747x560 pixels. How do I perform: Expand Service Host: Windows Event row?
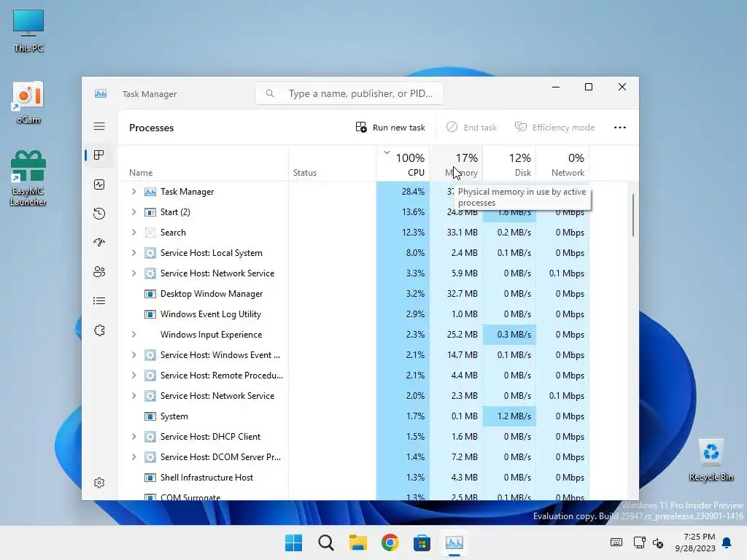pyautogui.click(x=134, y=355)
